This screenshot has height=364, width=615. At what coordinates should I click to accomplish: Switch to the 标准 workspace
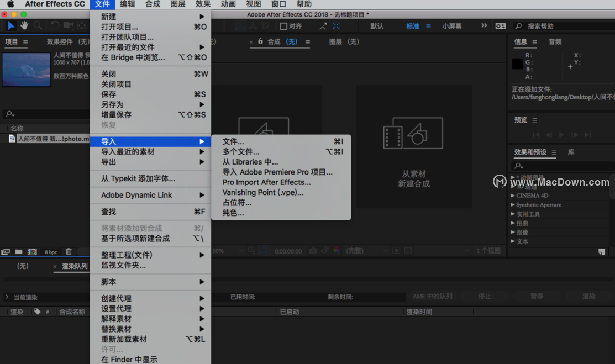413,27
